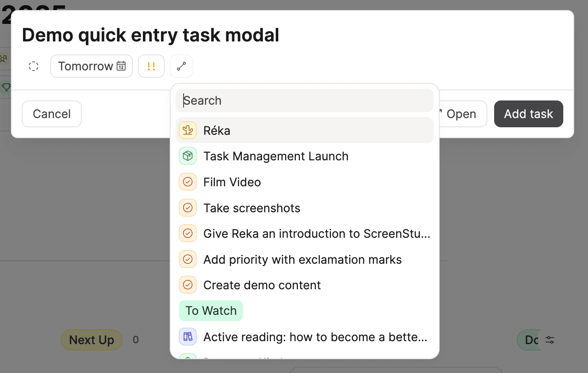Click the Task Management Launch cube icon
This screenshot has width=588, height=373.
pos(187,156)
